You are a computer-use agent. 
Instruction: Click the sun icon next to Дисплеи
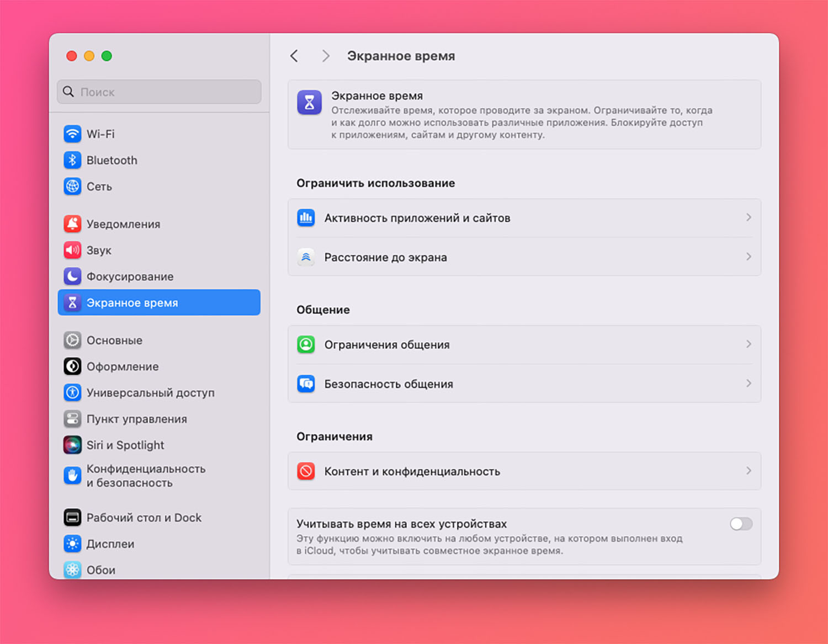(x=72, y=544)
